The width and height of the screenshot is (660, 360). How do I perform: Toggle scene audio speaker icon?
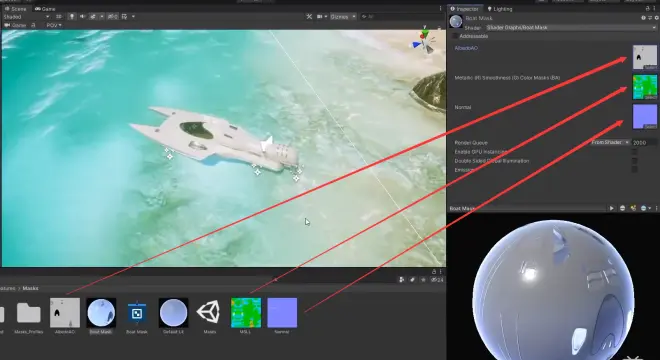point(82,16)
